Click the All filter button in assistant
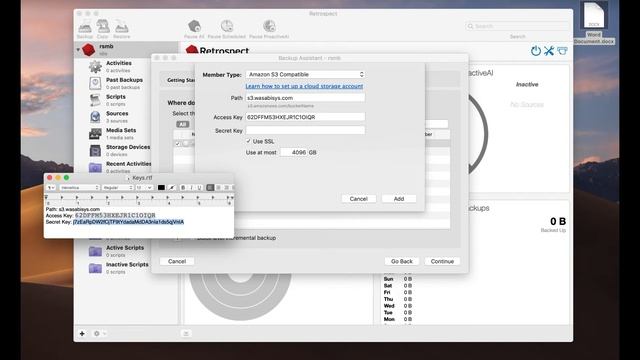The image size is (640, 360). pos(182,124)
